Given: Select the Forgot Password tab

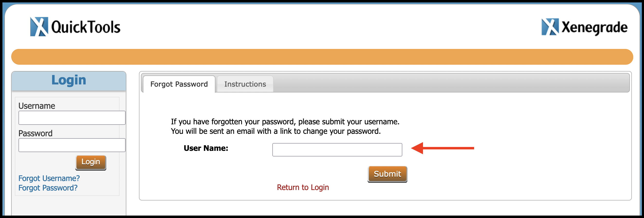Looking at the screenshot, I should [179, 84].
